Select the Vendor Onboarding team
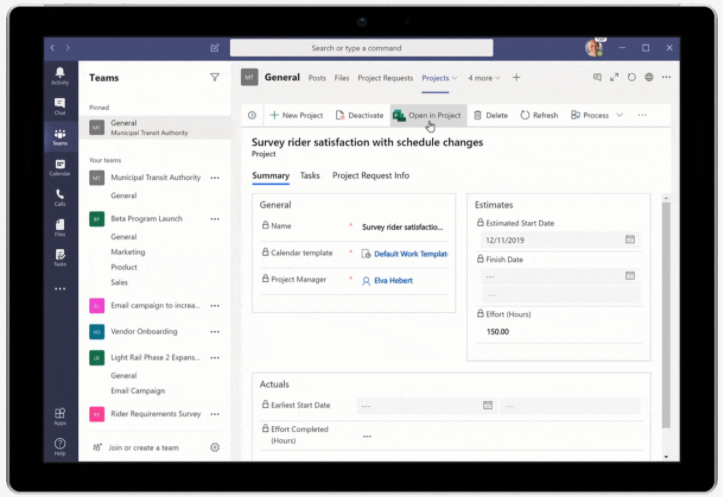Screen dimensions: 723x497 [x=144, y=331]
